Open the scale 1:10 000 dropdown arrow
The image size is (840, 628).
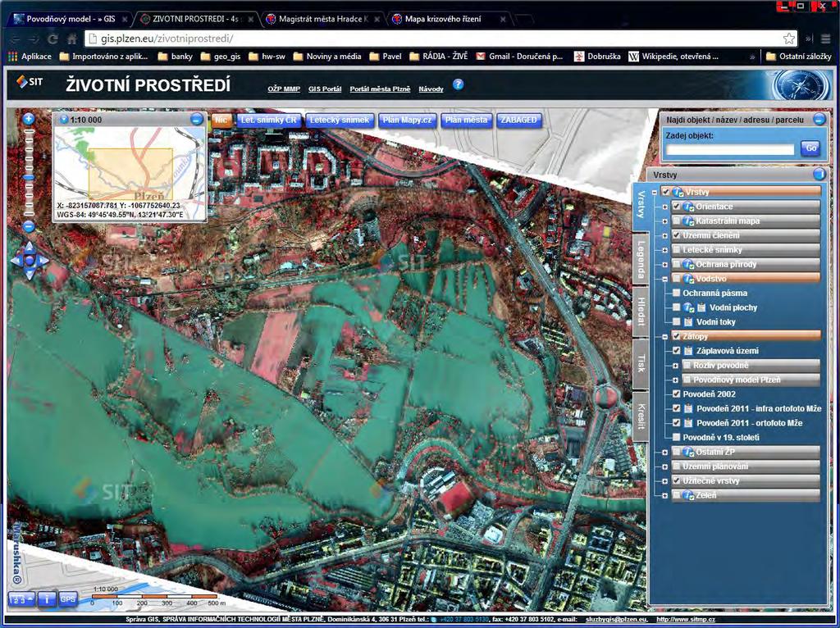(64, 120)
